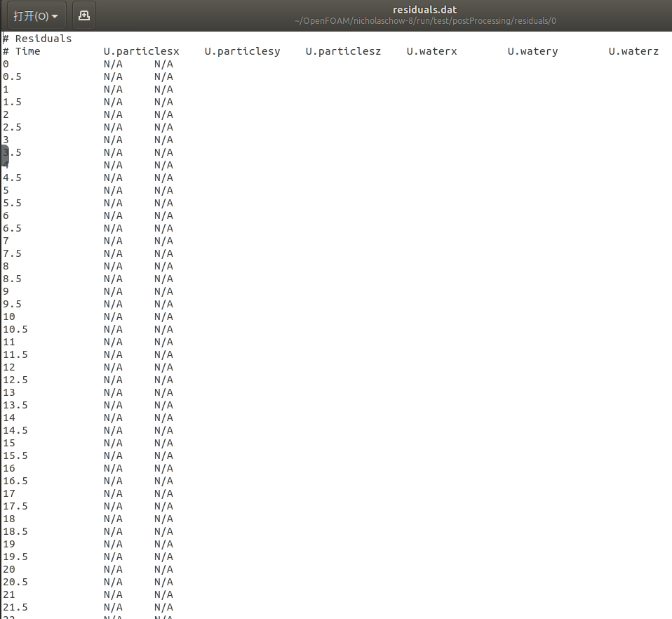Click second N/A in the 15.5 row
This screenshot has width=672, height=619.
tap(163, 456)
